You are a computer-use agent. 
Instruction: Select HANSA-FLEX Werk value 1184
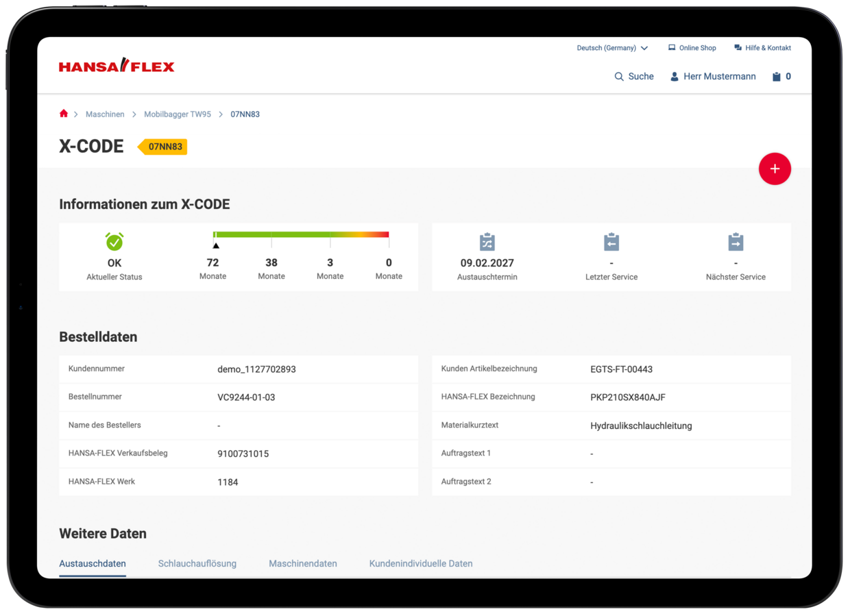pyautogui.click(x=228, y=482)
